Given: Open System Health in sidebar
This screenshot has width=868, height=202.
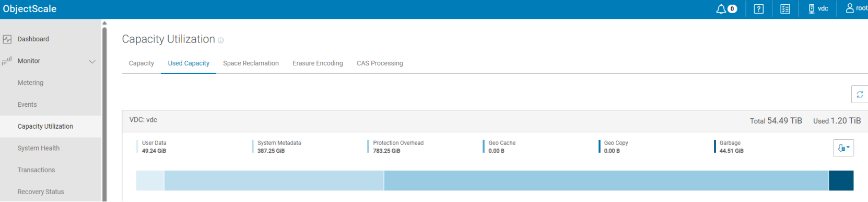Looking at the screenshot, I should [39, 148].
